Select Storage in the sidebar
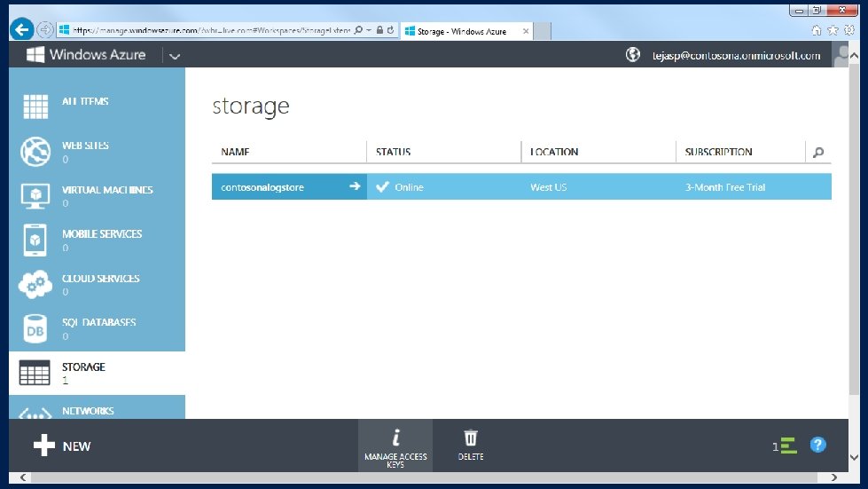 (x=97, y=373)
